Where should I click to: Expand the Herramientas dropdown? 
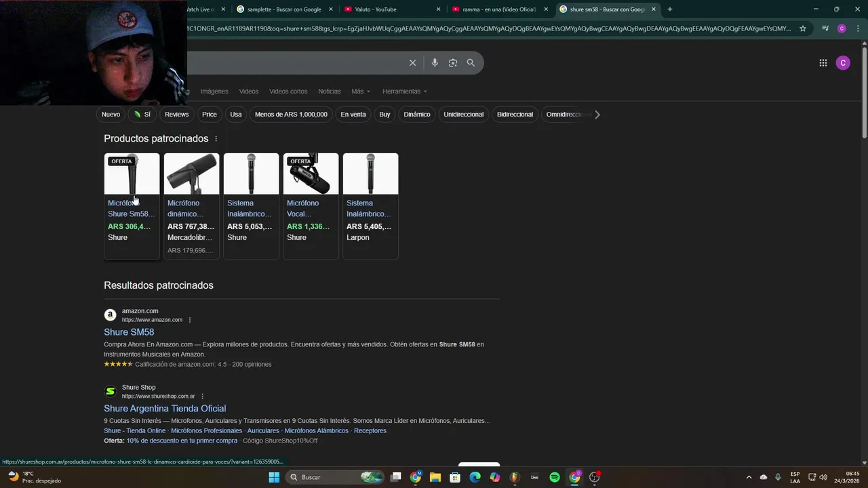point(405,91)
